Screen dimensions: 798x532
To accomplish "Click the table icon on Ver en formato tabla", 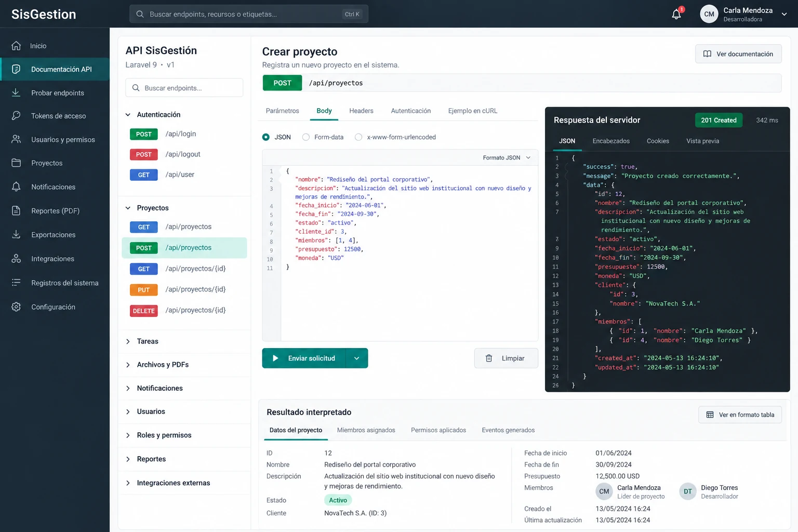I will point(710,415).
